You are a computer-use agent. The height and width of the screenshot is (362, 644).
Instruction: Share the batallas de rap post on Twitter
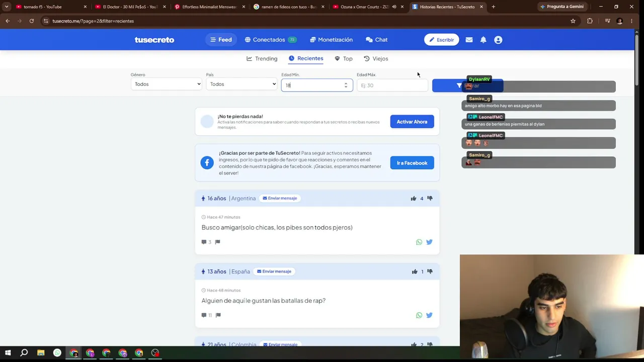[x=429, y=315]
